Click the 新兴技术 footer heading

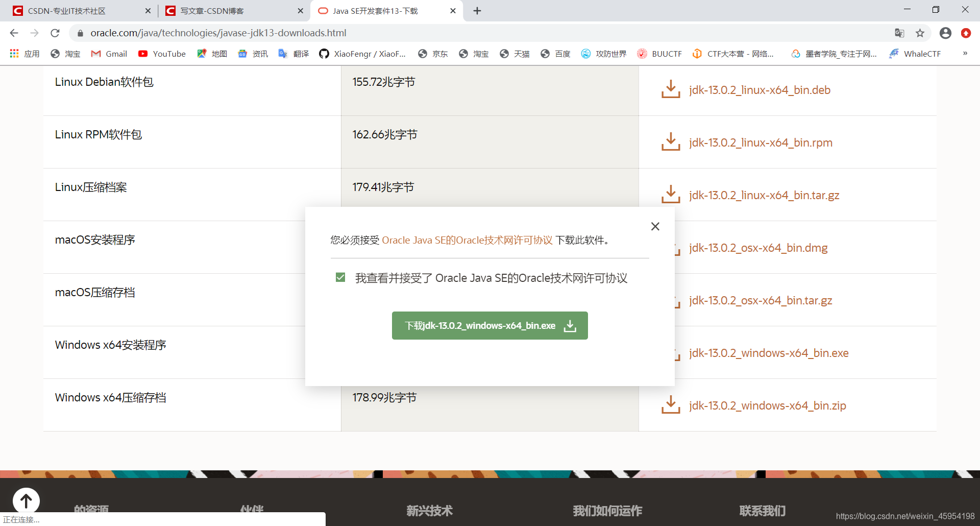[429, 511]
